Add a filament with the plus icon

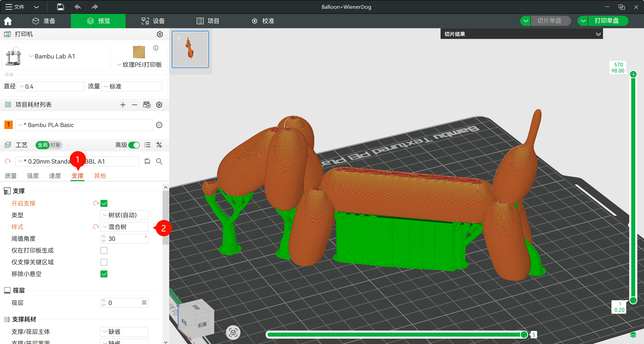click(123, 105)
